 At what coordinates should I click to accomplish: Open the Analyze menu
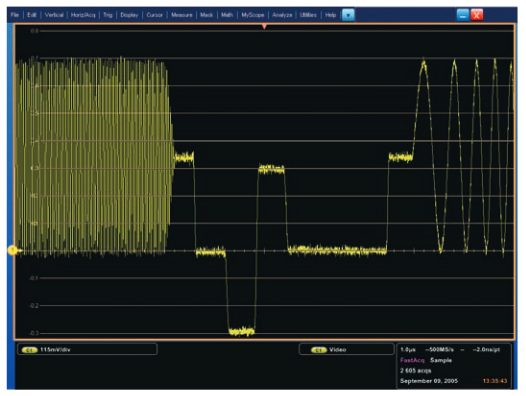pos(282,15)
